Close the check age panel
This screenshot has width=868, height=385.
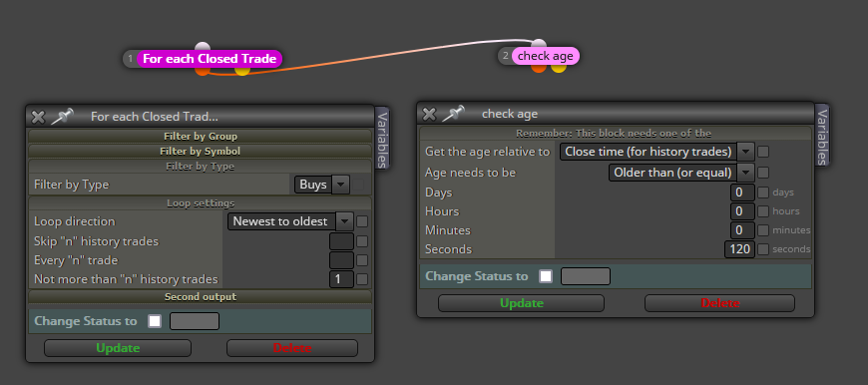click(429, 114)
